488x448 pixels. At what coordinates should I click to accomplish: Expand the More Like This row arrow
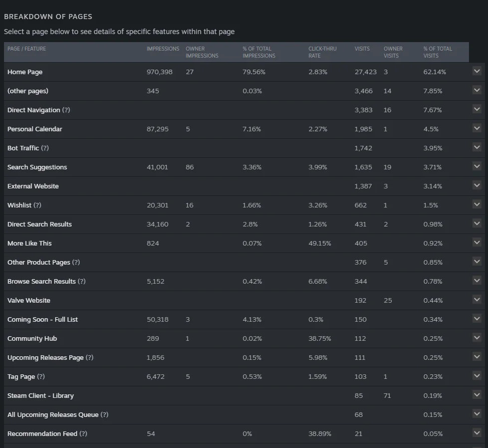pyautogui.click(x=477, y=243)
